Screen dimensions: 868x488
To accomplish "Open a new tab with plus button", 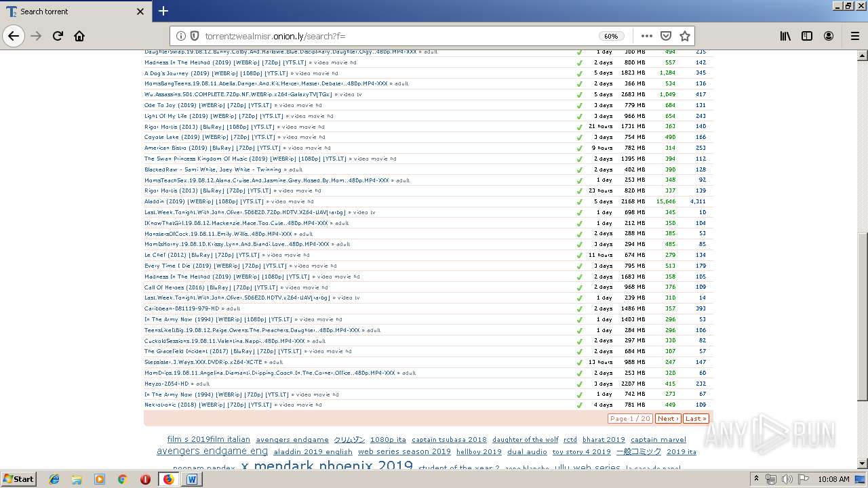I will point(163,11).
